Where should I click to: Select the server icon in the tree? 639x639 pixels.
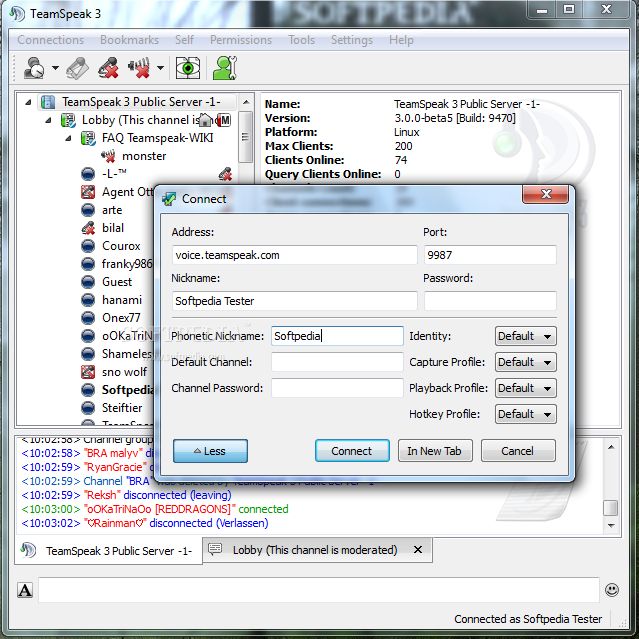coord(48,102)
